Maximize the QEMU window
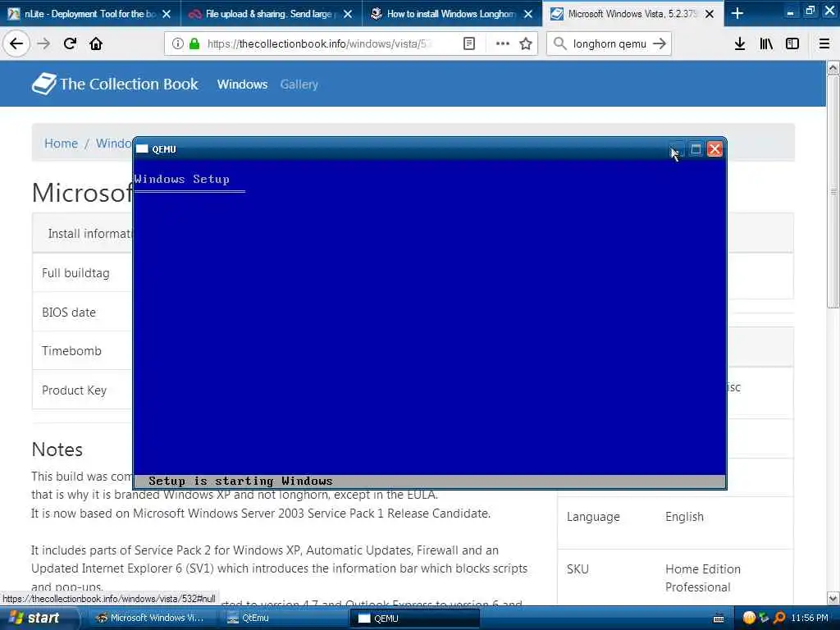The width and height of the screenshot is (840, 630). [x=696, y=149]
